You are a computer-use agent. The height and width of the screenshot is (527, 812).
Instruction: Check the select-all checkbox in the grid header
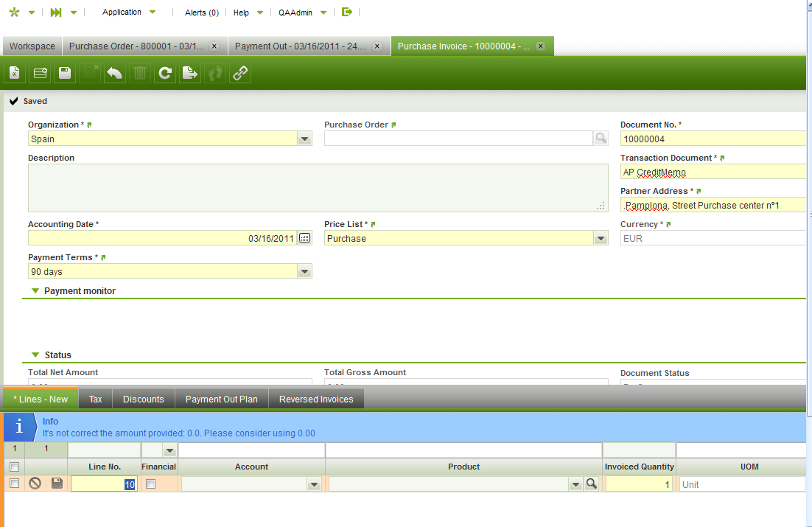[x=14, y=467]
